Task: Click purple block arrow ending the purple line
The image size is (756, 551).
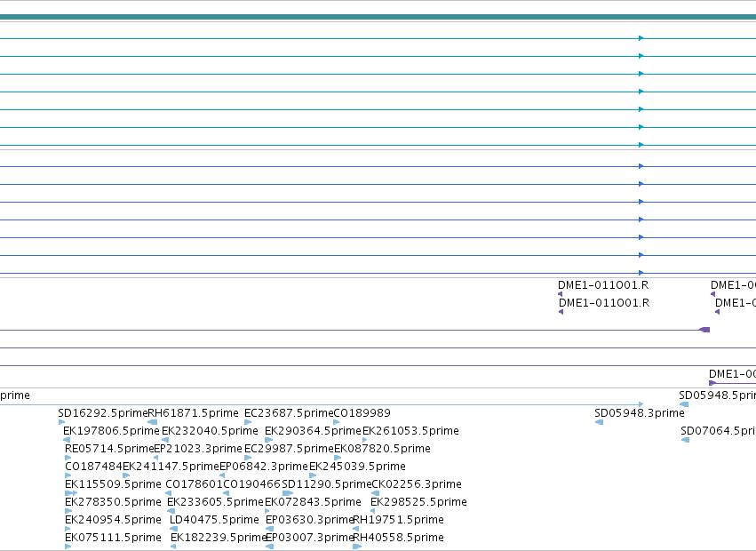Action: [704, 330]
